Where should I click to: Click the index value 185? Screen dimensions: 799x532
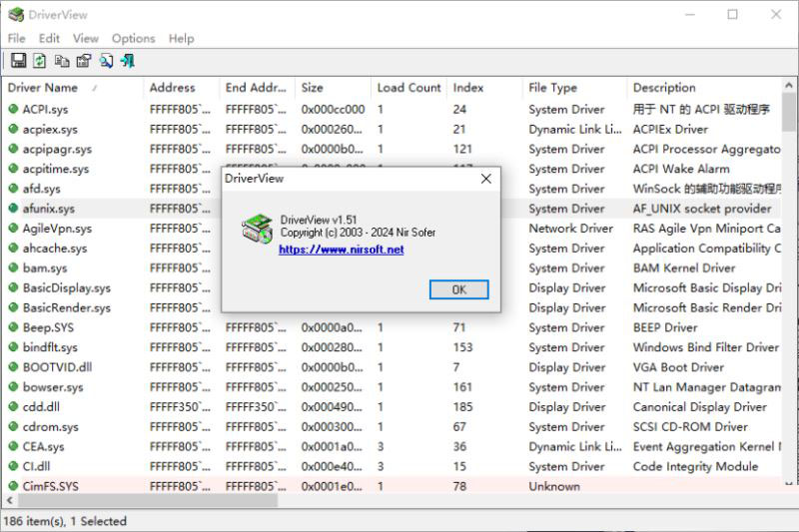click(462, 407)
